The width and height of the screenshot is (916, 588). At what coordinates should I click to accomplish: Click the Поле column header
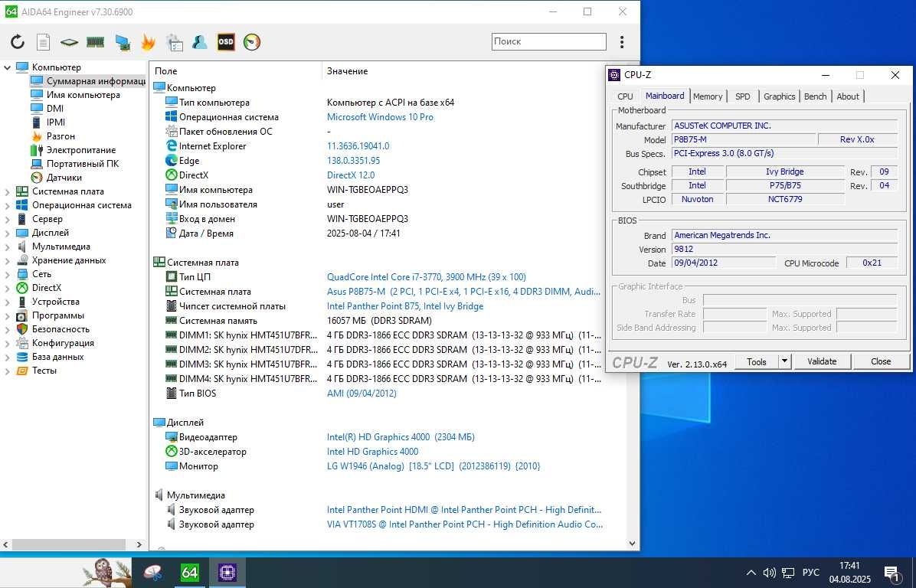[x=165, y=71]
